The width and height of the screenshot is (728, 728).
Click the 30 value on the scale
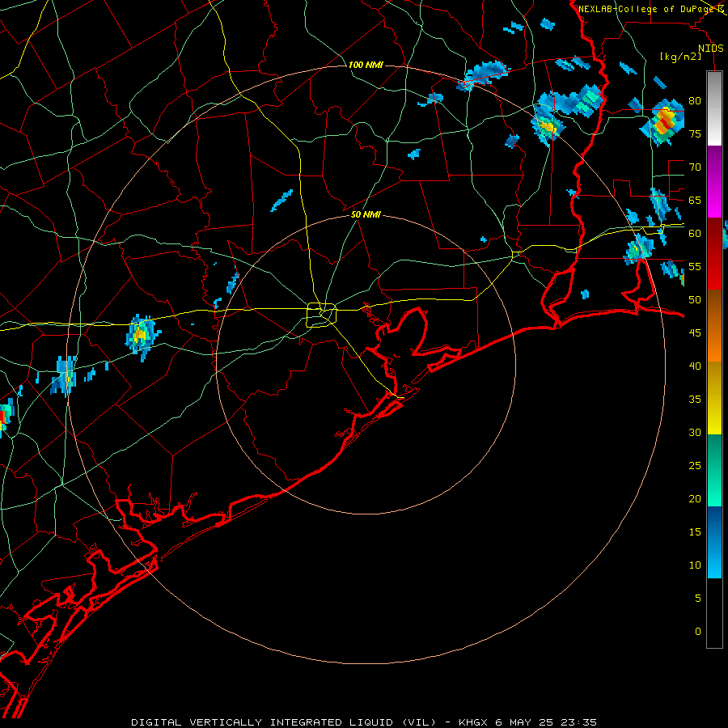pos(695,432)
